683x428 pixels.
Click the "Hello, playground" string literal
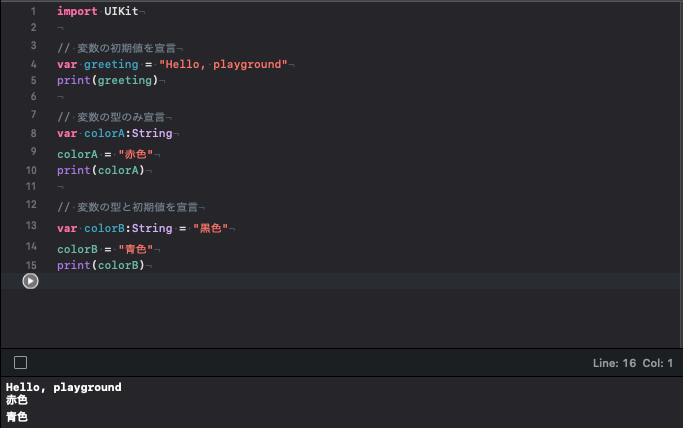coord(223,64)
